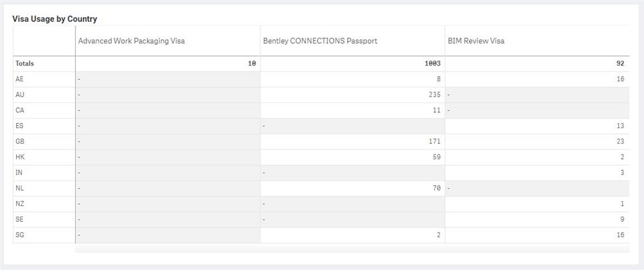Select the HK country row label
Image resolution: width=644 pixels, height=270 pixels.
tap(19, 157)
